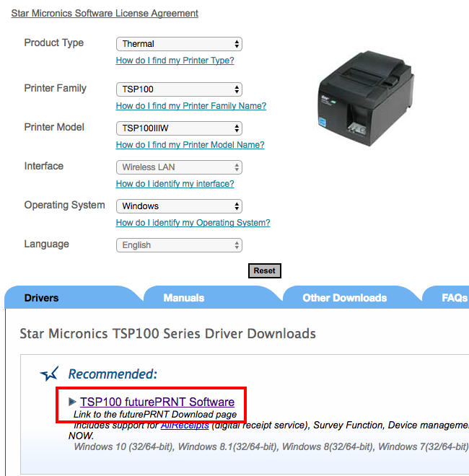Switch to the Drivers tab
469x476 pixels.
click(41, 298)
